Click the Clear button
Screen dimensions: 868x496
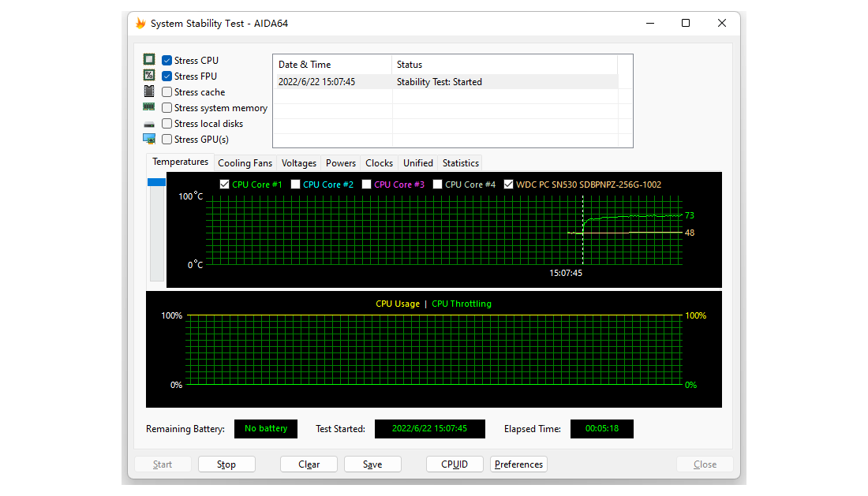309,464
